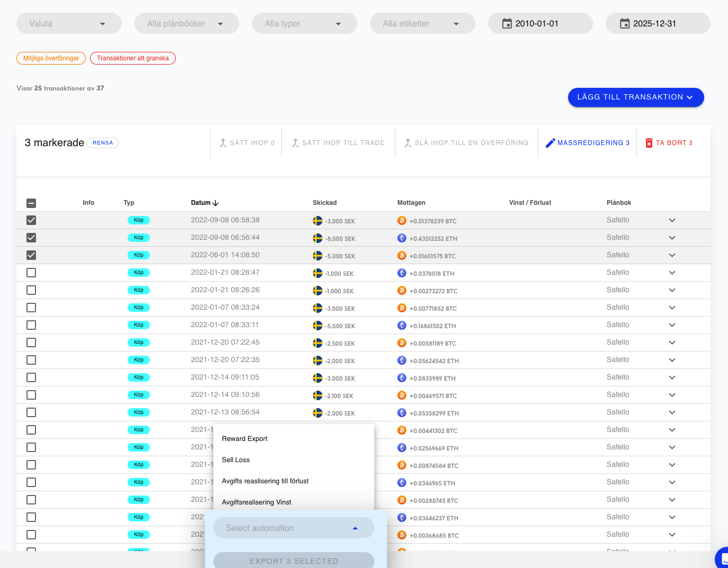728x568 pixels.
Task: Uncheck the 2022-09-08 06:56:44 row
Action: point(31,238)
